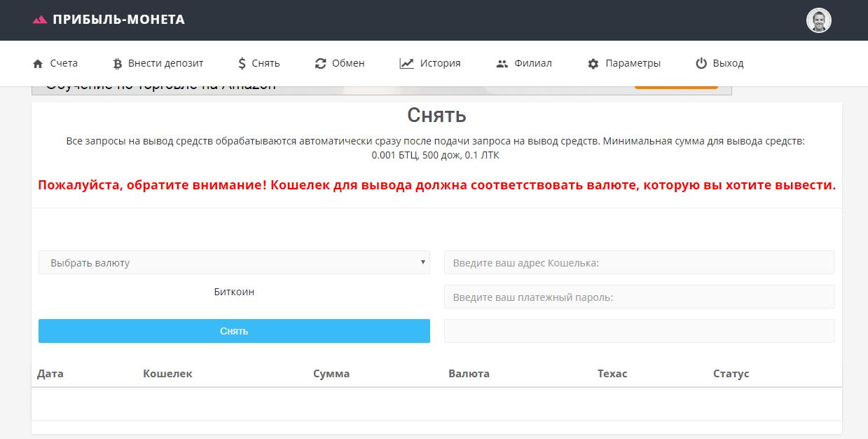The image size is (868, 439).
Task: Focus the payment password input field
Action: pos(639,297)
